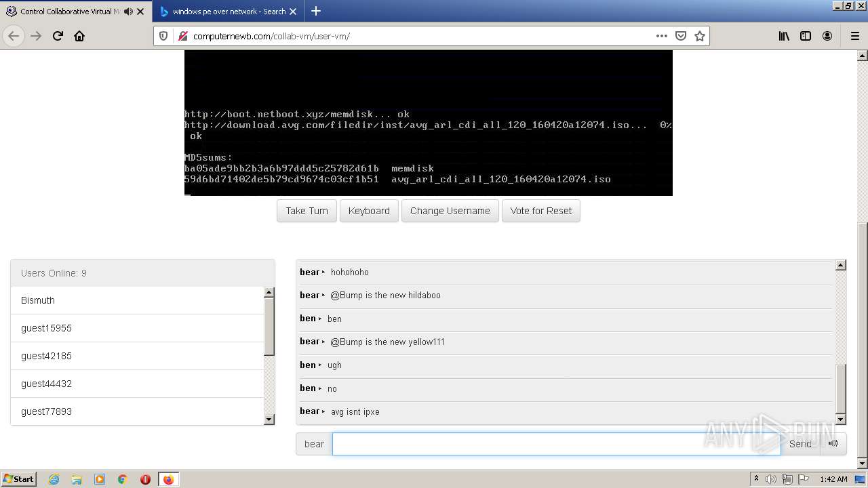This screenshot has height=488, width=868.
Task: Click users list scroll up arrow
Action: pyautogui.click(x=269, y=292)
